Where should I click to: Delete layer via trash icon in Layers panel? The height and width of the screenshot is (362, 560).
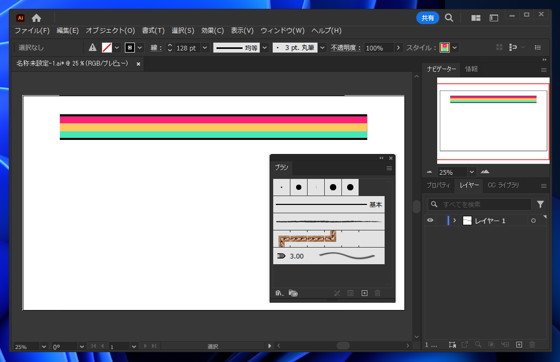point(532,345)
